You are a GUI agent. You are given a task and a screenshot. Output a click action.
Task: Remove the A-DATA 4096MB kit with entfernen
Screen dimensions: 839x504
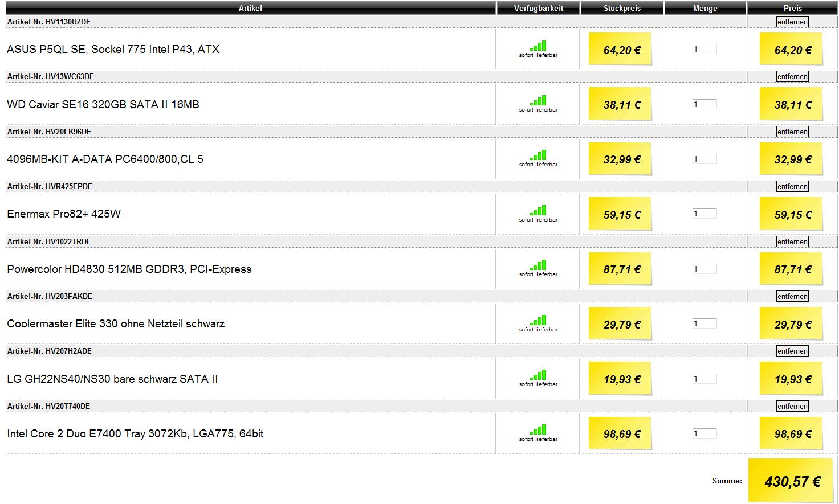[792, 132]
